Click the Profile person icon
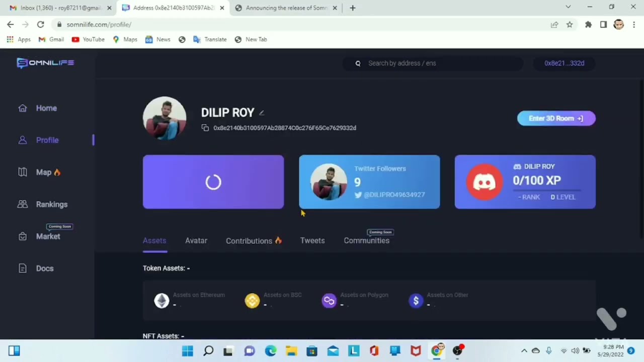The image size is (644, 362). [23, 140]
